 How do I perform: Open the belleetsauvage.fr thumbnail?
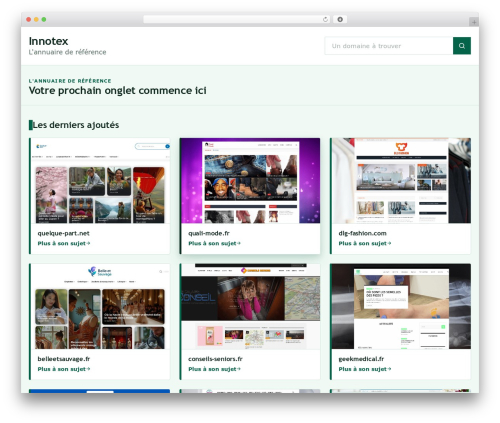[x=100, y=306]
